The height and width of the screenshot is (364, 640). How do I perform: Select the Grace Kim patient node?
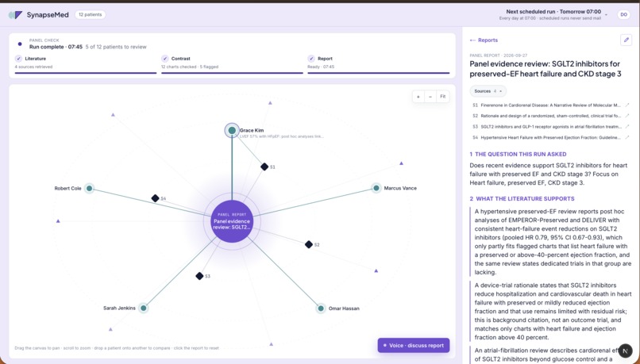(x=232, y=130)
